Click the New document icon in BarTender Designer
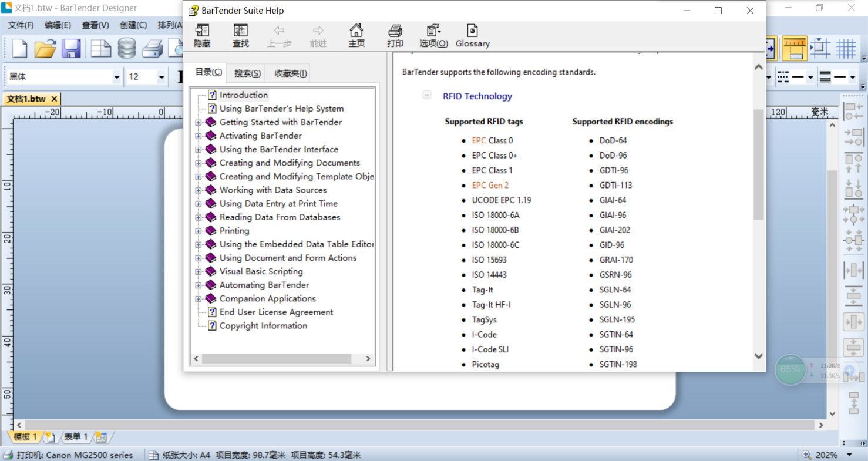This screenshot has height=461, width=868. click(19, 48)
